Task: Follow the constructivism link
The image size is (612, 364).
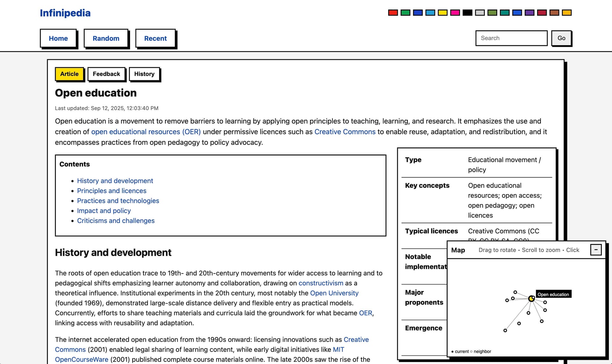Action: coord(321,283)
